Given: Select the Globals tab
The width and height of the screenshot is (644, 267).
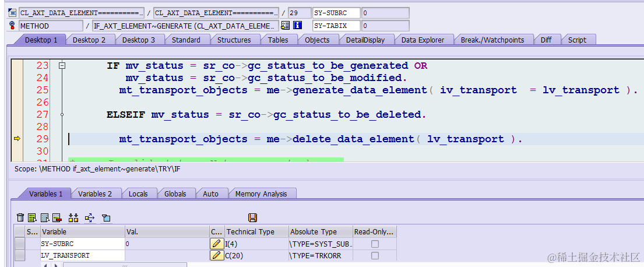Looking at the screenshot, I should [x=175, y=194].
